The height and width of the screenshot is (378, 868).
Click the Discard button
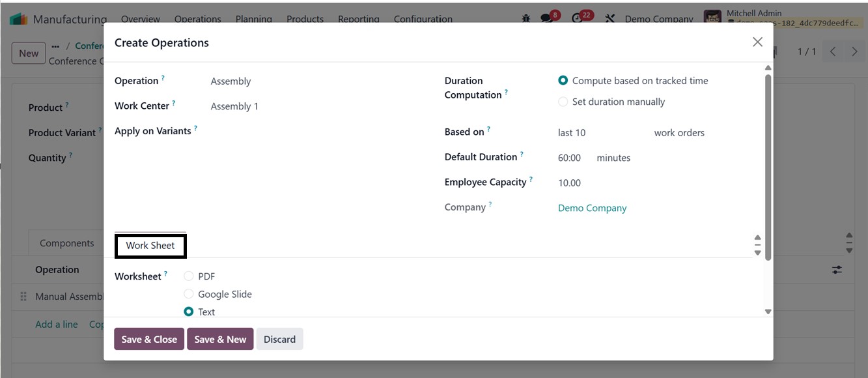(x=279, y=339)
